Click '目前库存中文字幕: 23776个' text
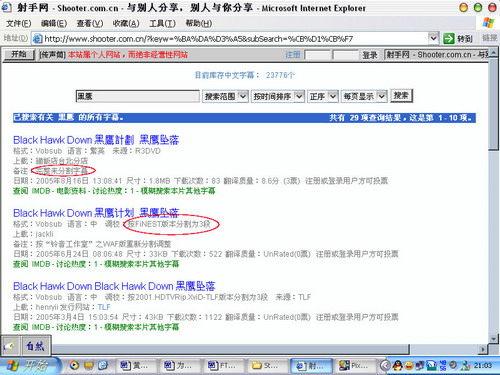The height and width of the screenshot is (375, 500). (x=245, y=75)
